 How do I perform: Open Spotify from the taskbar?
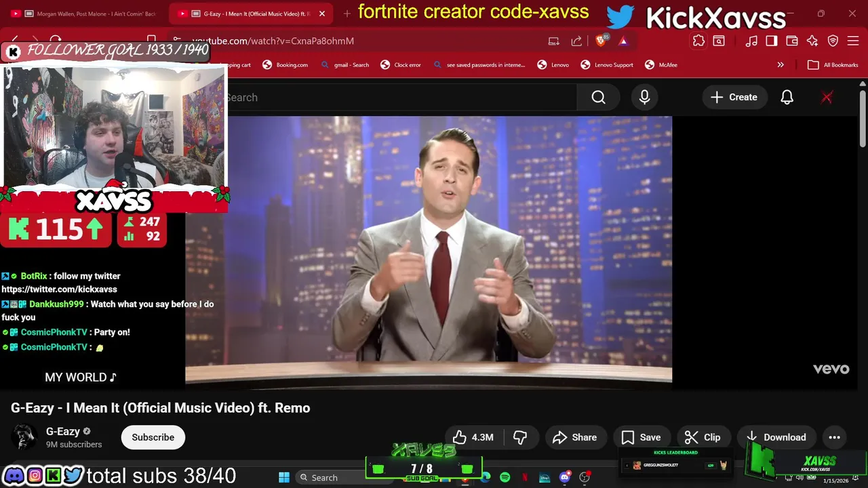coord(505,478)
